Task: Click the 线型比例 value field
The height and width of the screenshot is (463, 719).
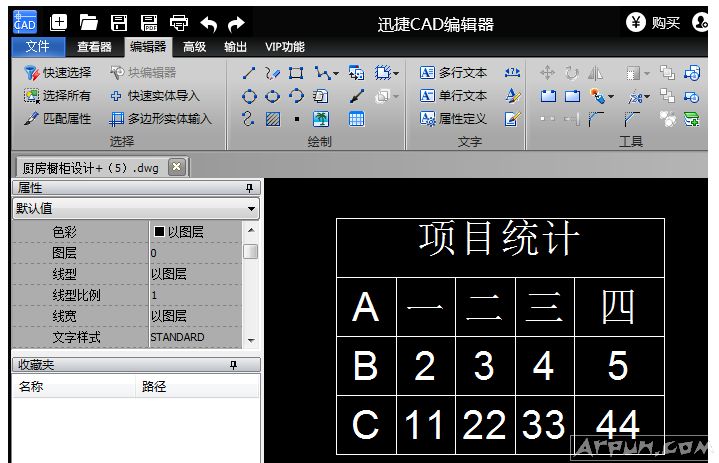Action: tap(196, 295)
